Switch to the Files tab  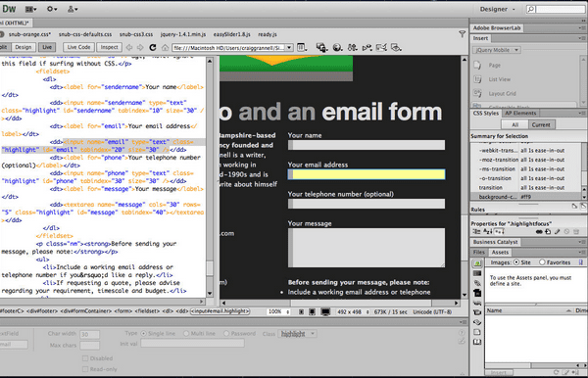click(478, 252)
